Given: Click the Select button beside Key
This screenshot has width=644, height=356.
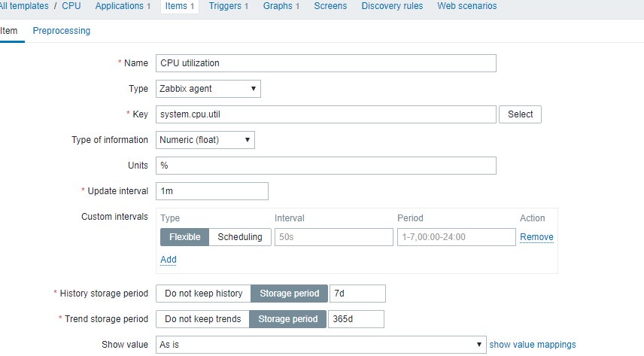Looking at the screenshot, I should click(x=520, y=114).
